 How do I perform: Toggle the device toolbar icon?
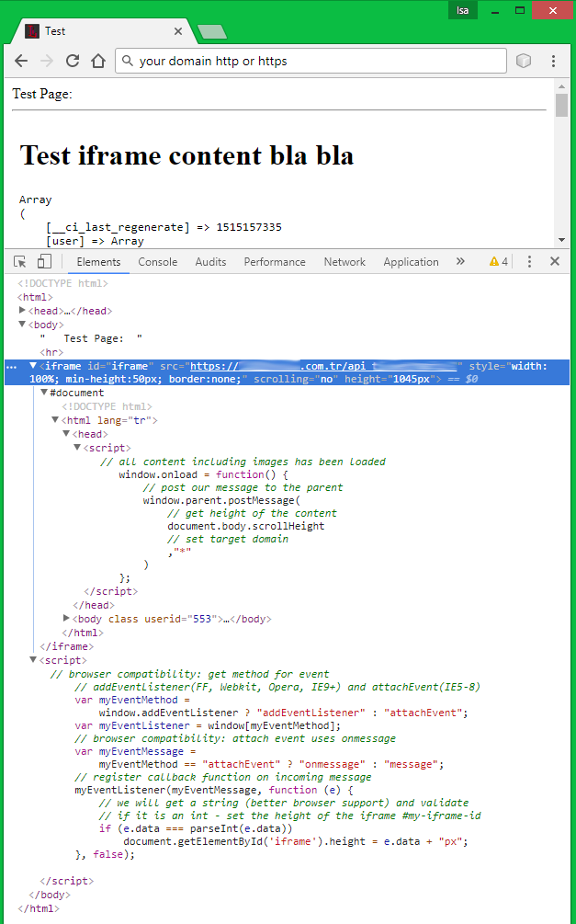click(44, 262)
